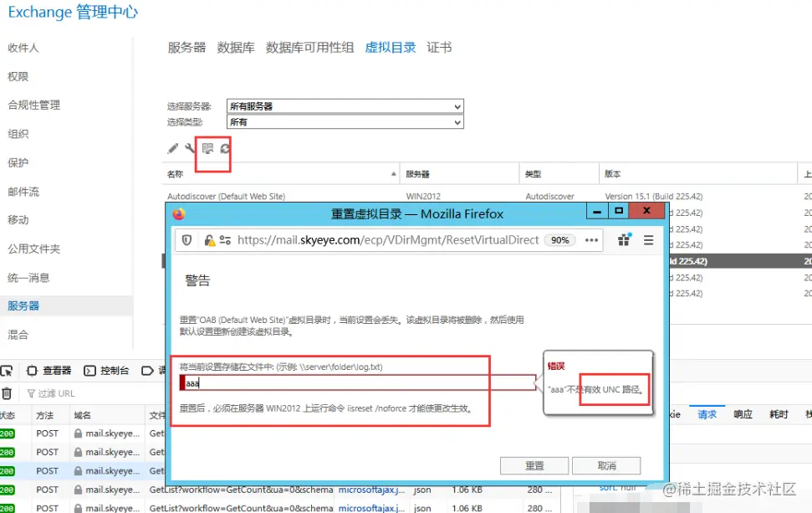The width and height of the screenshot is (812, 513).
Task: Open the 控制台 devtools tab
Action: (x=106, y=371)
